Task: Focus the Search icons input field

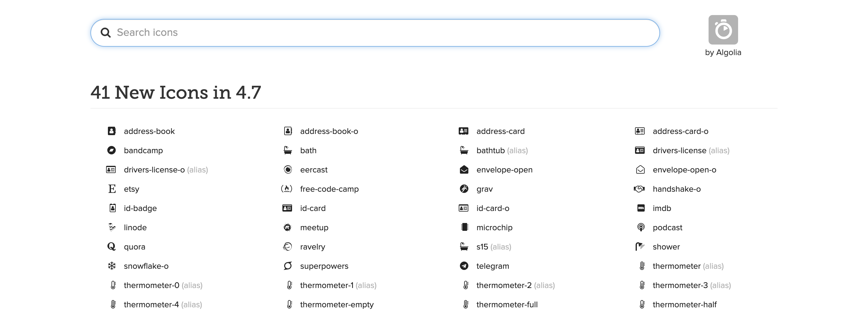Action: point(375,33)
